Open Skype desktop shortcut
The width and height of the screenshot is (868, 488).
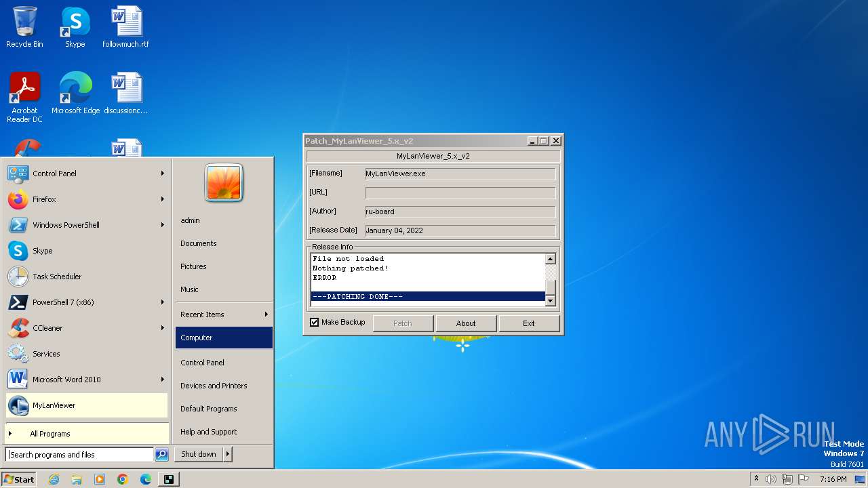pyautogui.click(x=75, y=27)
